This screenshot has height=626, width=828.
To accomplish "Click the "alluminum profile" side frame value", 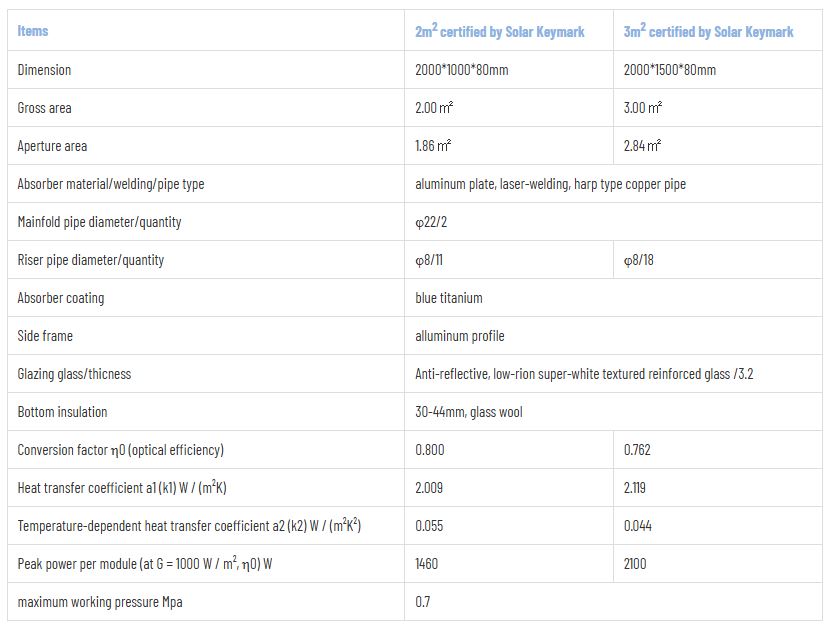I will coord(459,336).
